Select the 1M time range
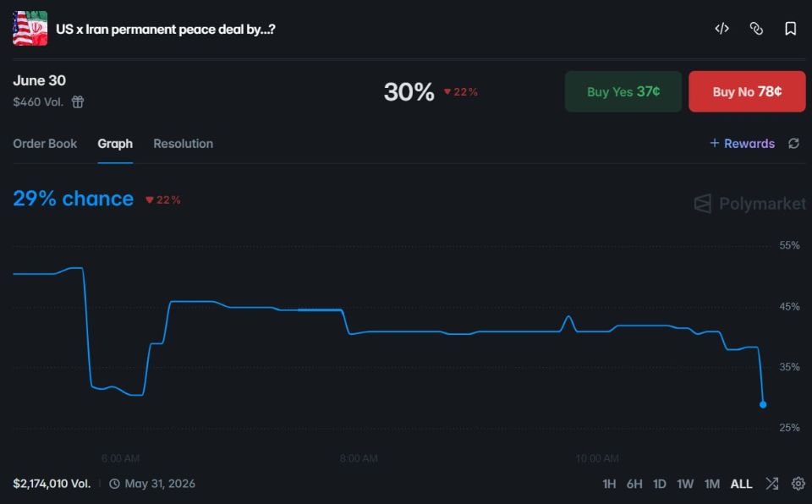The image size is (812, 504). coord(712,484)
